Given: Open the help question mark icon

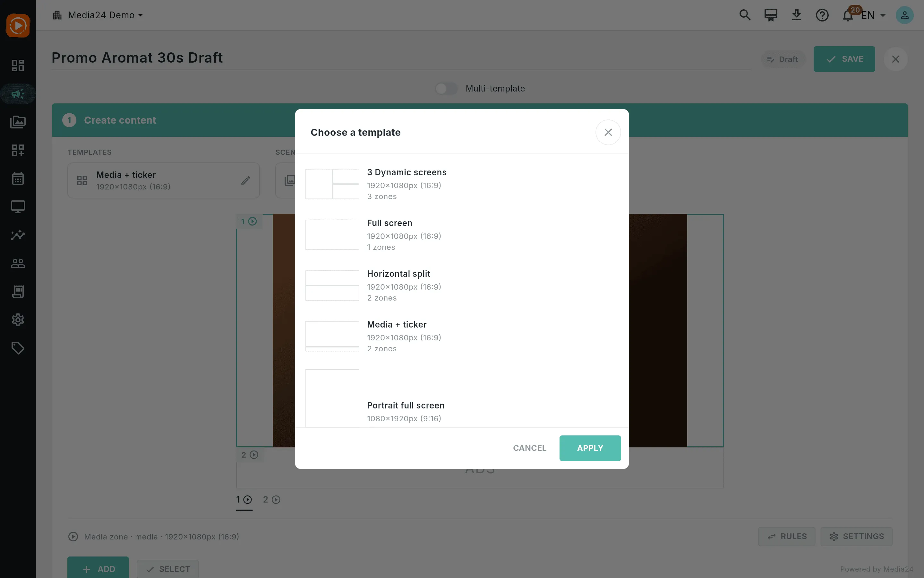Looking at the screenshot, I should [x=822, y=15].
